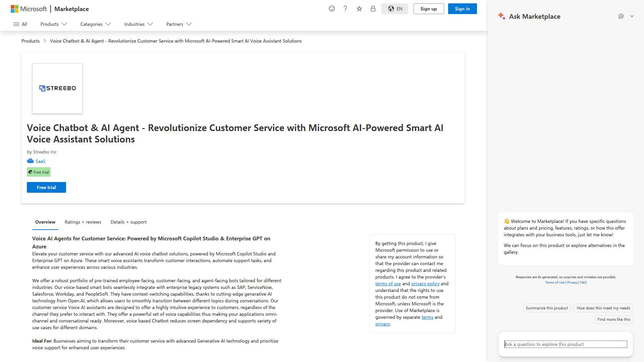
Task: Go to Products breadcrumb link
Action: point(31,41)
